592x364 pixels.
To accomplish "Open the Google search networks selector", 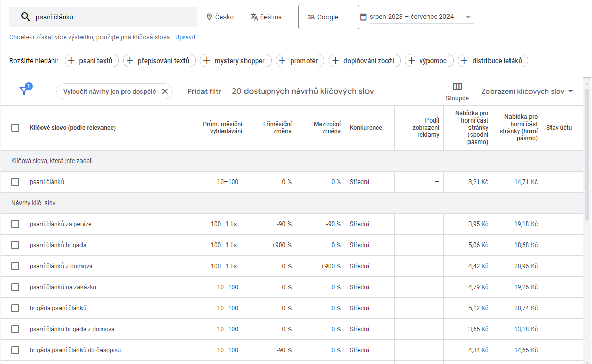I will coord(329,17).
